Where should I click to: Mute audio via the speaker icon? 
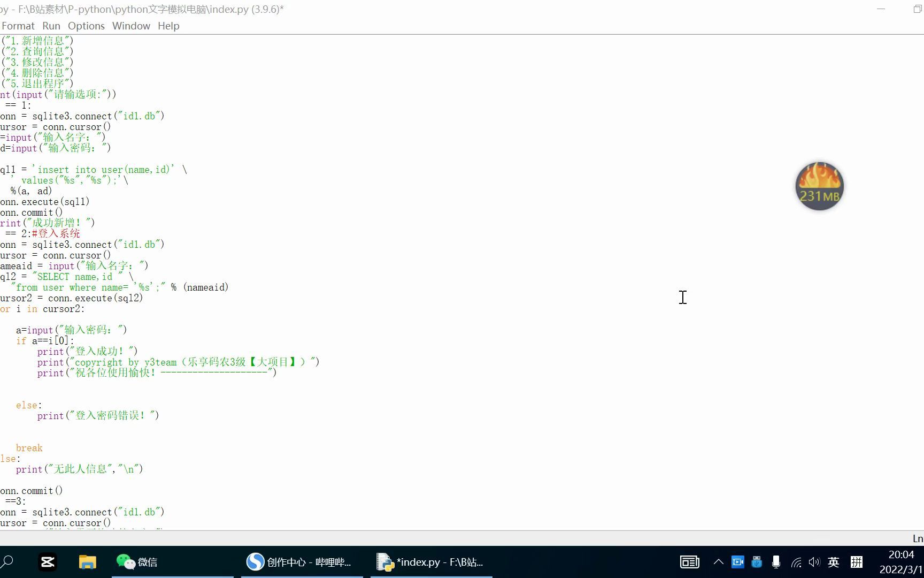click(x=815, y=562)
